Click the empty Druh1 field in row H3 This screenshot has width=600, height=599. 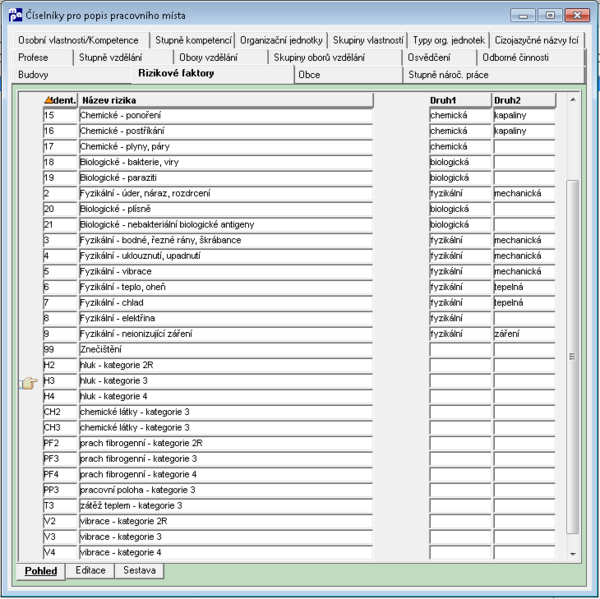click(460, 381)
